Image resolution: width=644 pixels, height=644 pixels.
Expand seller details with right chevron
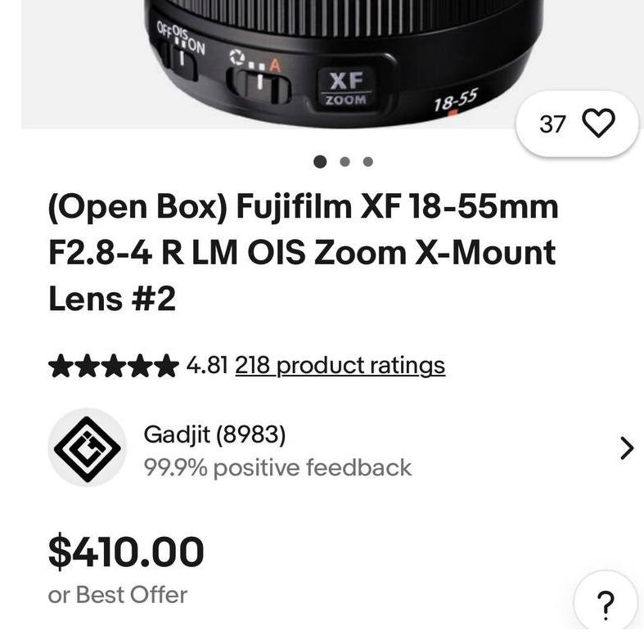coord(626,448)
